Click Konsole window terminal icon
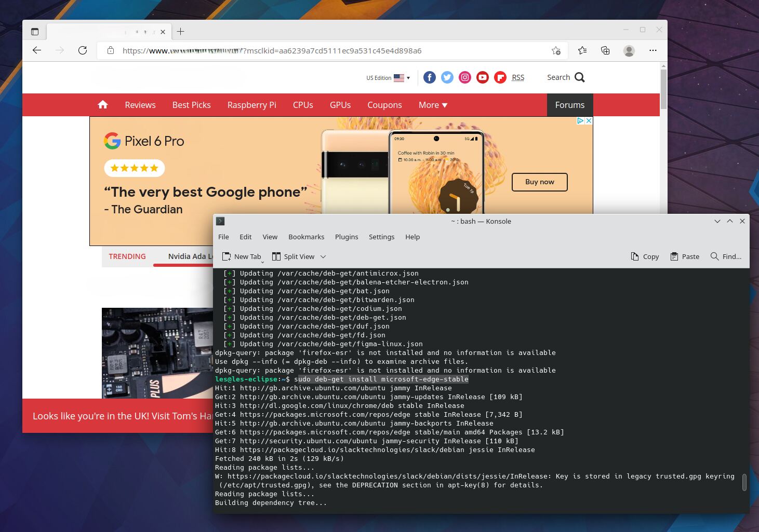The height and width of the screenshot is (532, 759). 220,221
